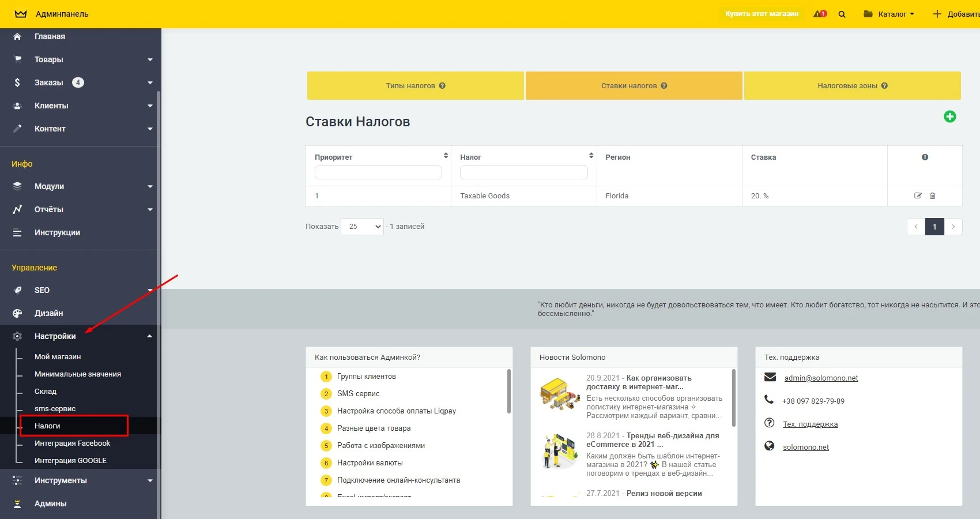Click the green plus icon to add a tax rate

950,116
